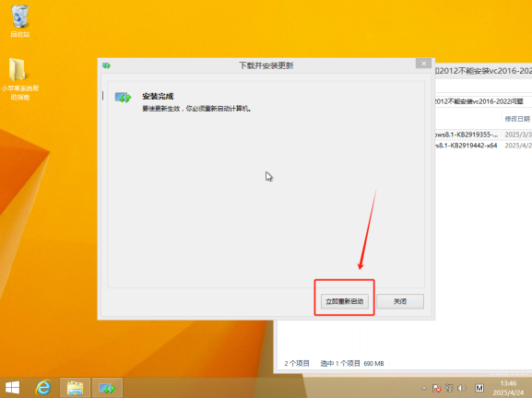532x398 pixels.
Task: Close the 下载并安装更新 dialog window
Action: [423, 64]
